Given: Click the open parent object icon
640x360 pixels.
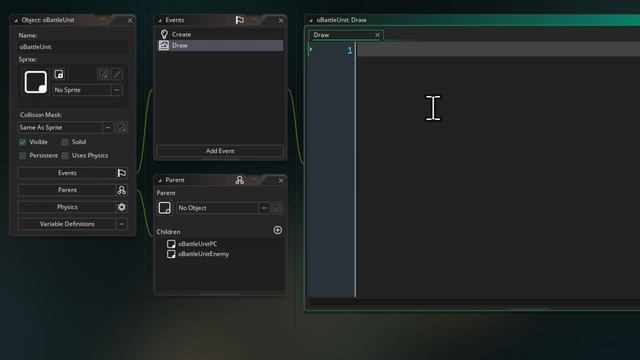Looking at the screenshot, I should [277, 208].
